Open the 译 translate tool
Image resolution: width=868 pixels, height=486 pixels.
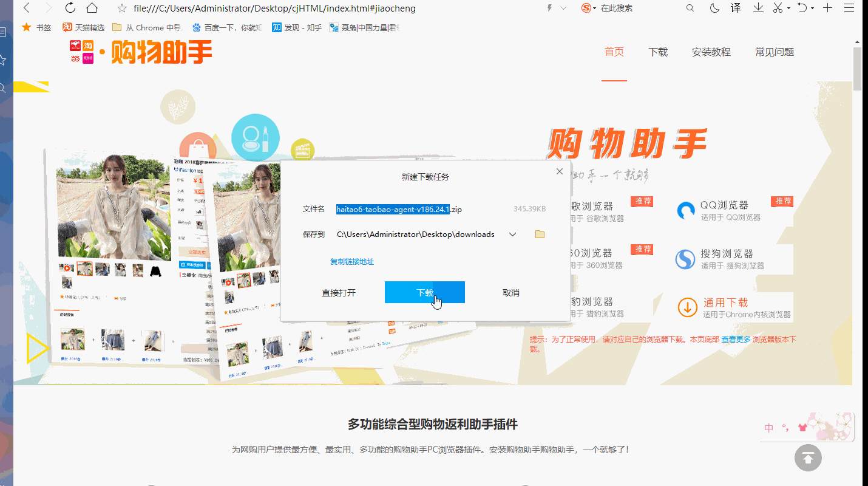736,8
